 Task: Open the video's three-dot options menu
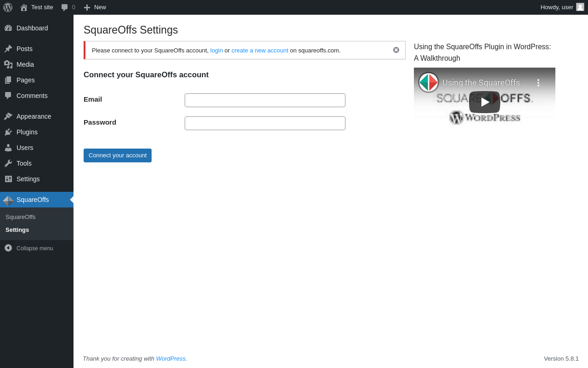pos(538,83)
